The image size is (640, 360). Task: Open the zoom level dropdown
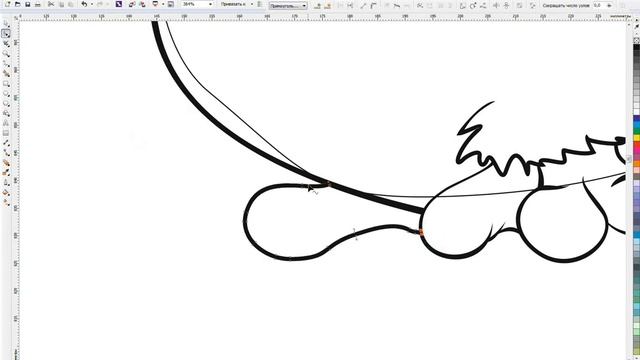click(x=211, y=4)
